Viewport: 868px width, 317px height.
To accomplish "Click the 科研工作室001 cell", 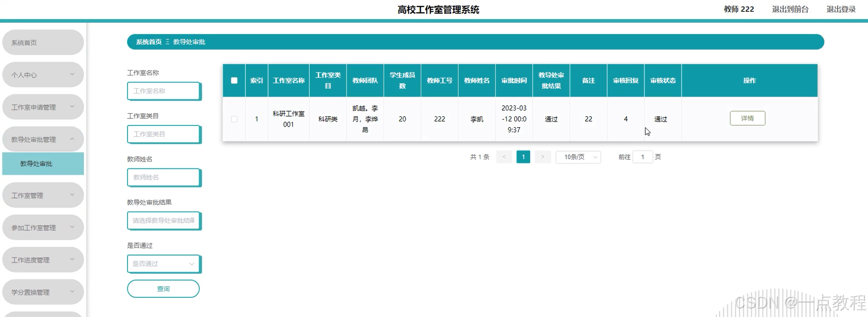I will pyautogui.click(x=289, y=119).
